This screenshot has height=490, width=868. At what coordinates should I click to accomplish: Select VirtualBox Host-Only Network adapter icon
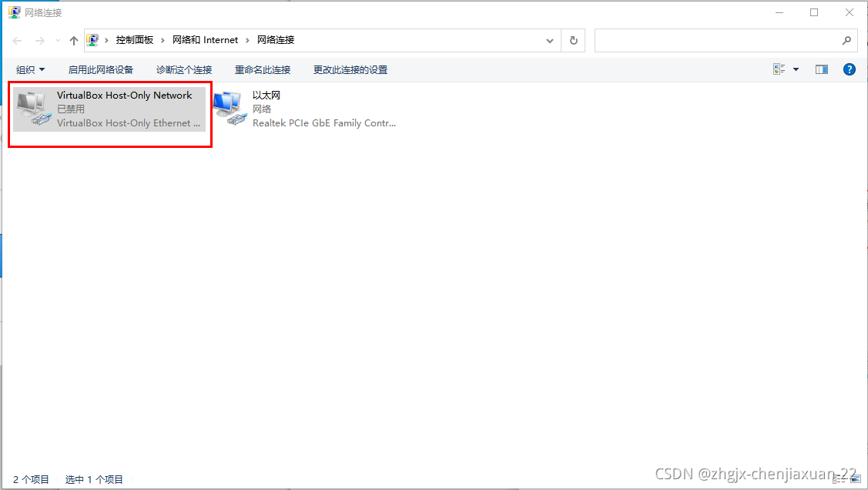pyautogui.click(x=35, y=109)
